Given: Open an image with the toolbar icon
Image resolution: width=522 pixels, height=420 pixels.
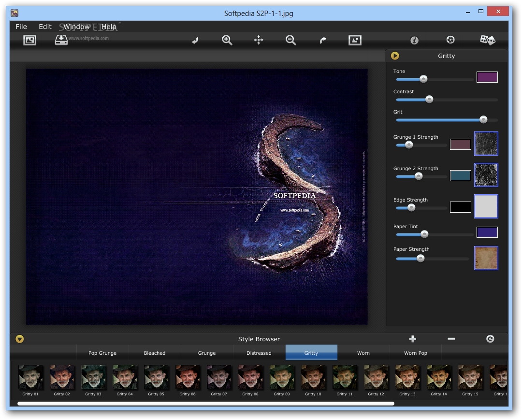Looking at the screenshot, I should (29, 40).
